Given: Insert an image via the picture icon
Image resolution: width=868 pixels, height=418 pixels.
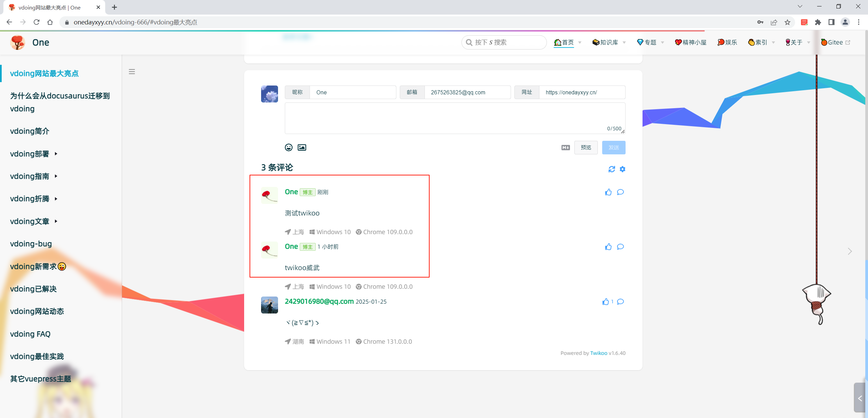Looking at the screenshot, I should 302,147.
